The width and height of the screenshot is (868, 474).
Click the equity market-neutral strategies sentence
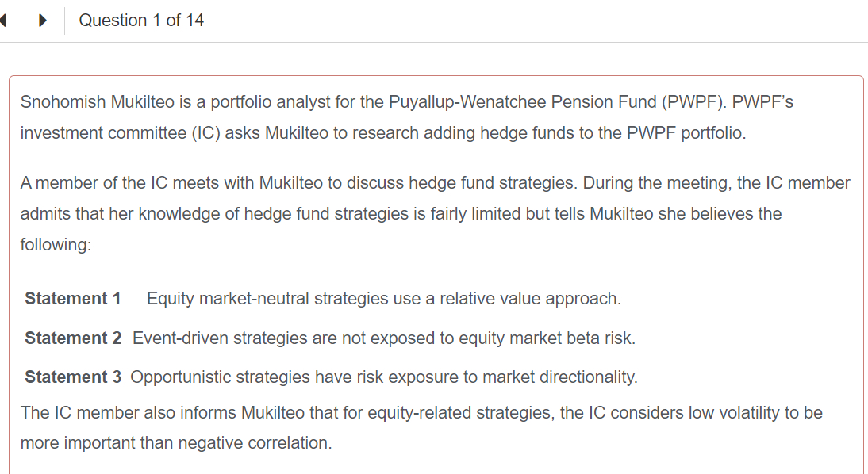(383, 299)
